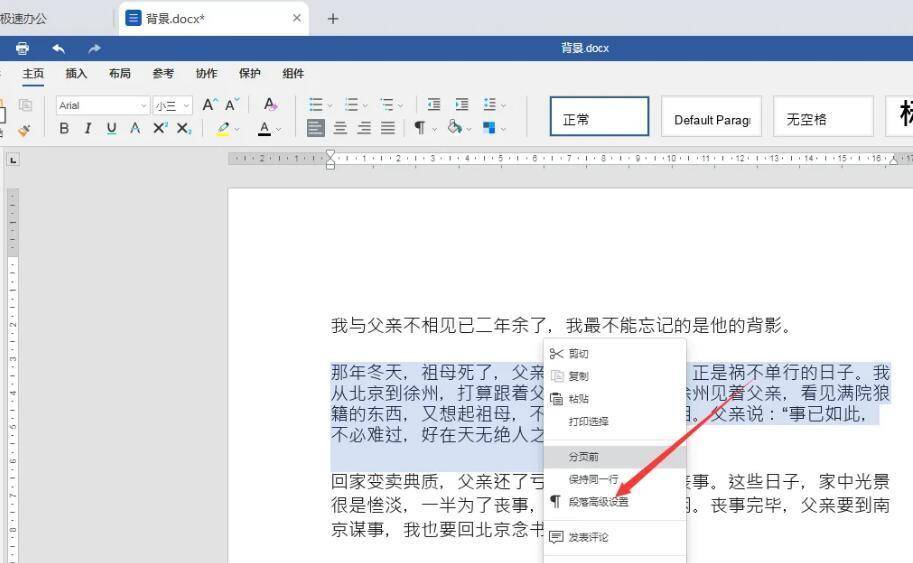Align paragraph to the right
Image resolution: width=913 pixels, height=563 pixels.
(364, 128)
